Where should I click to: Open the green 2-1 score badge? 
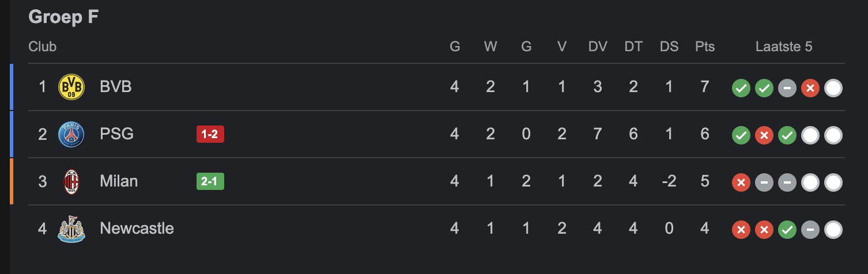tap(210, 181)
